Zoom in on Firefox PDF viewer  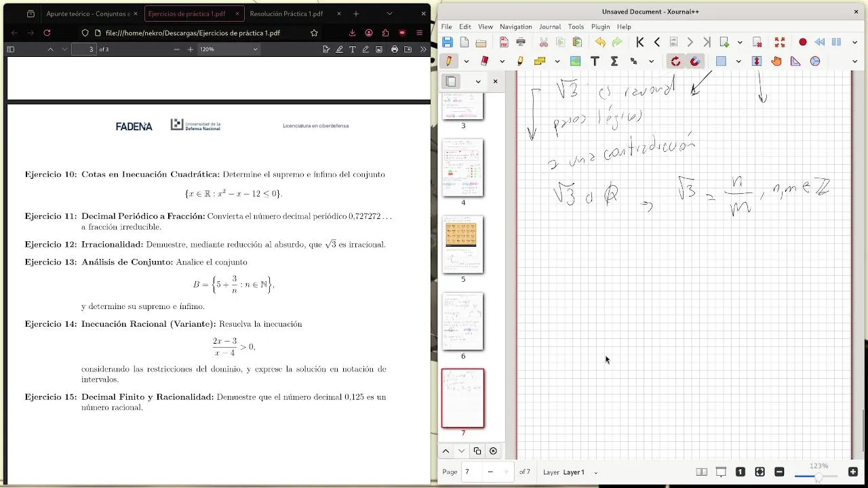(x=191, y=49)
